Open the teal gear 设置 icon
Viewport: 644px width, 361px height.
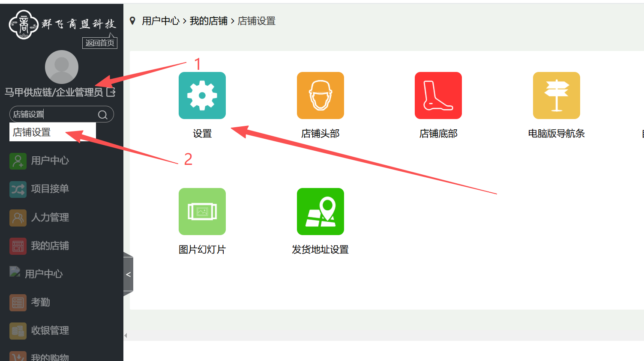(x=202, y=95)
